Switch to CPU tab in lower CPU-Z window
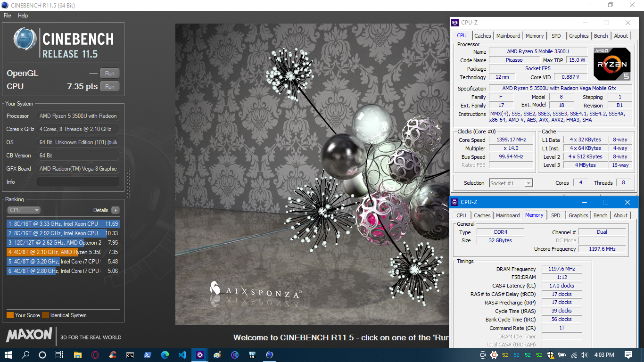The image size is (644, 362). [x=461, y=215]
